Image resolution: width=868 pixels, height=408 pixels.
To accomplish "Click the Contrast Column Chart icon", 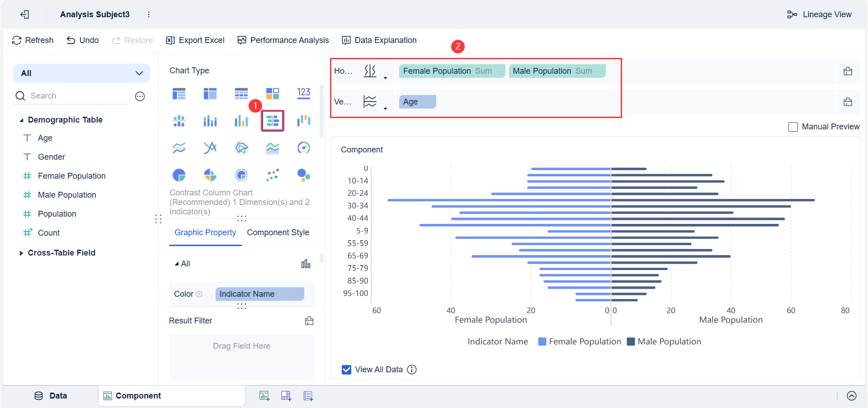I will (273, 121).
